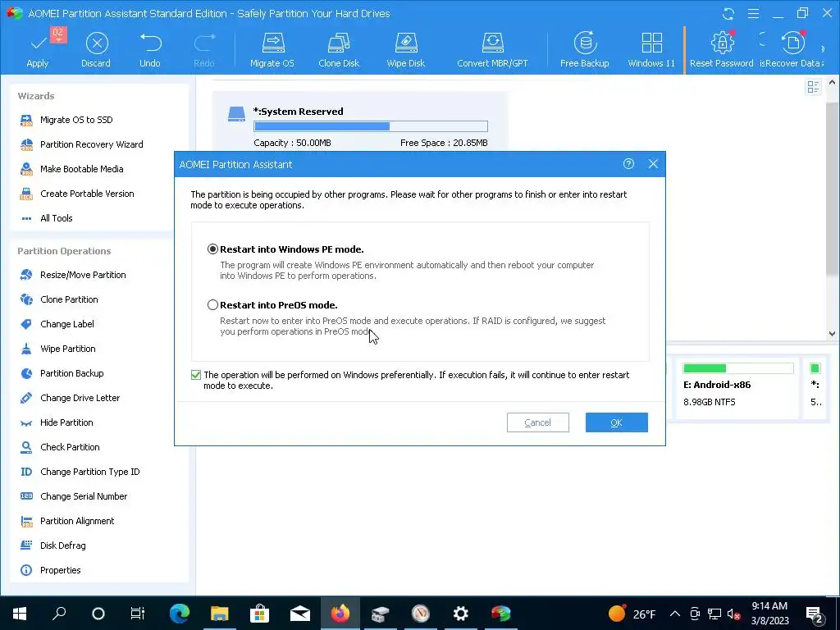Open Reset Password tool

(x=722, y=49)
